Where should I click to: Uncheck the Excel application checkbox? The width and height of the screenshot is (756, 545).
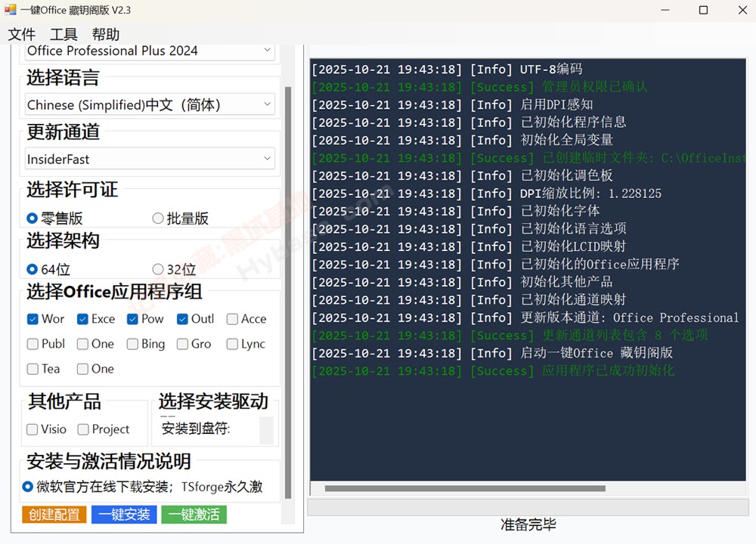(x=83, y=318)
